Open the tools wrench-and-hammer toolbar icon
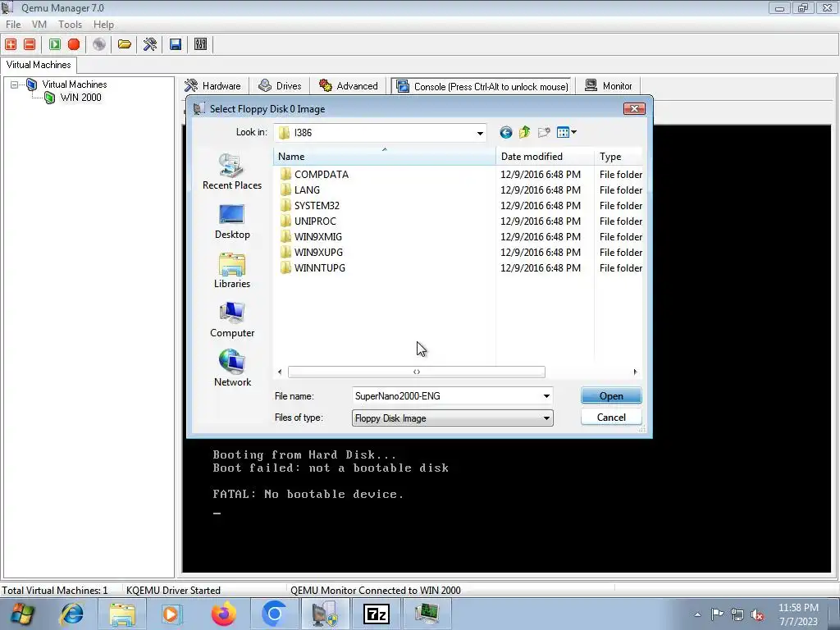This screenshot has height=630, width=840. [150, 44]
